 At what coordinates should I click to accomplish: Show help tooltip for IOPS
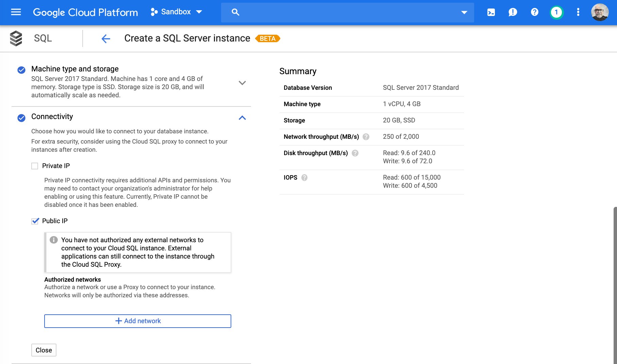point(304,178)
